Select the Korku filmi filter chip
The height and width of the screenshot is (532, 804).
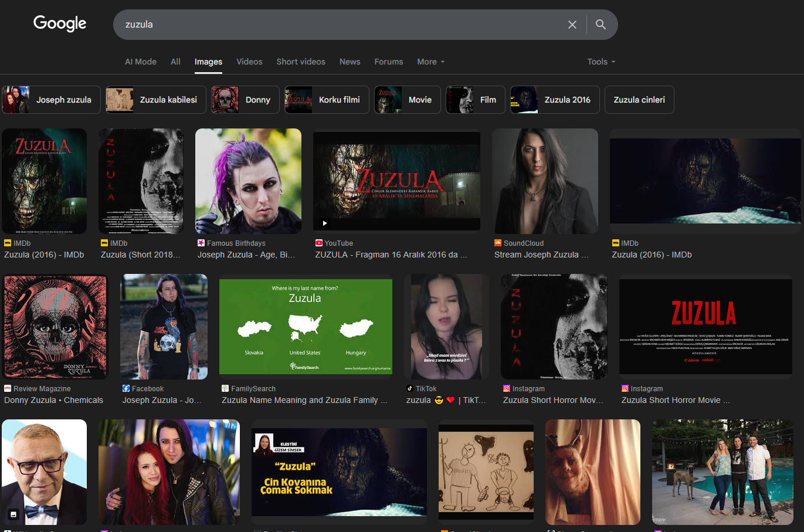pos(327,100)
